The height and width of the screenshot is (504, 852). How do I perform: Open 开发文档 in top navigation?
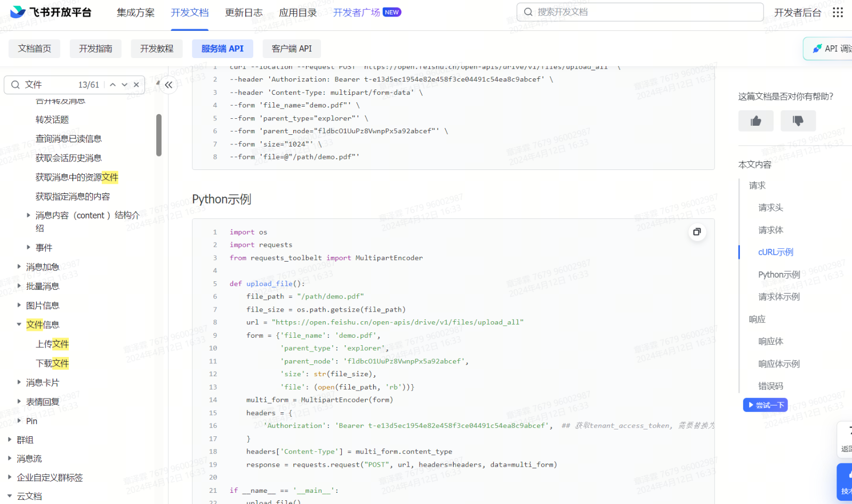(189, 12)
